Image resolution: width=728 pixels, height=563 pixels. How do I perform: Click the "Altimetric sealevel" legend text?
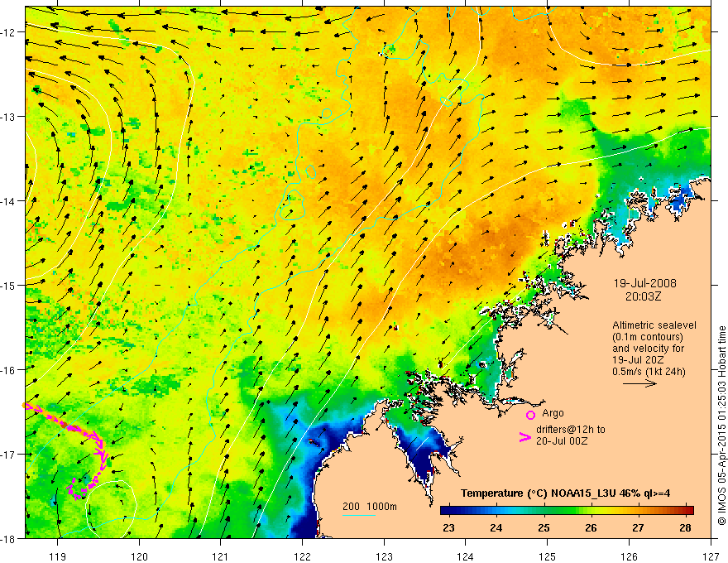654,325
